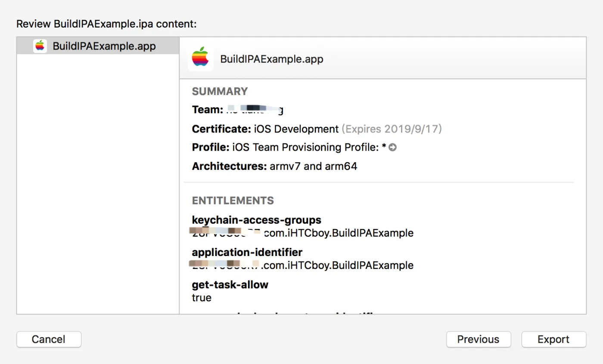
Task: Click the BuildIPAExample.app header title
Action: [271, 59]
